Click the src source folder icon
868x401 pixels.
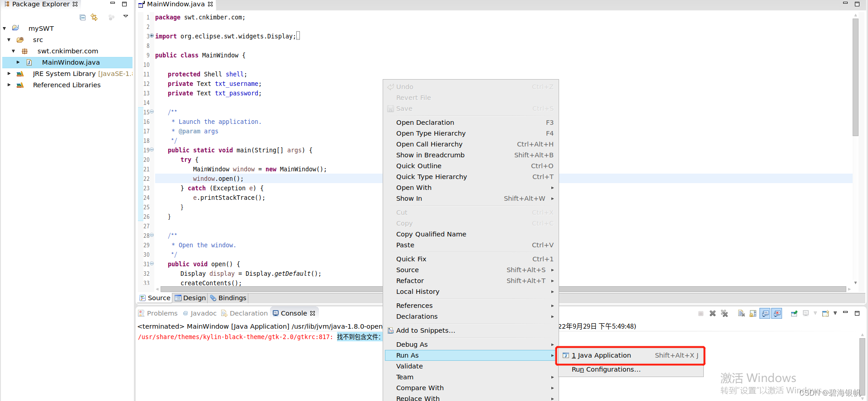[20, 40]
